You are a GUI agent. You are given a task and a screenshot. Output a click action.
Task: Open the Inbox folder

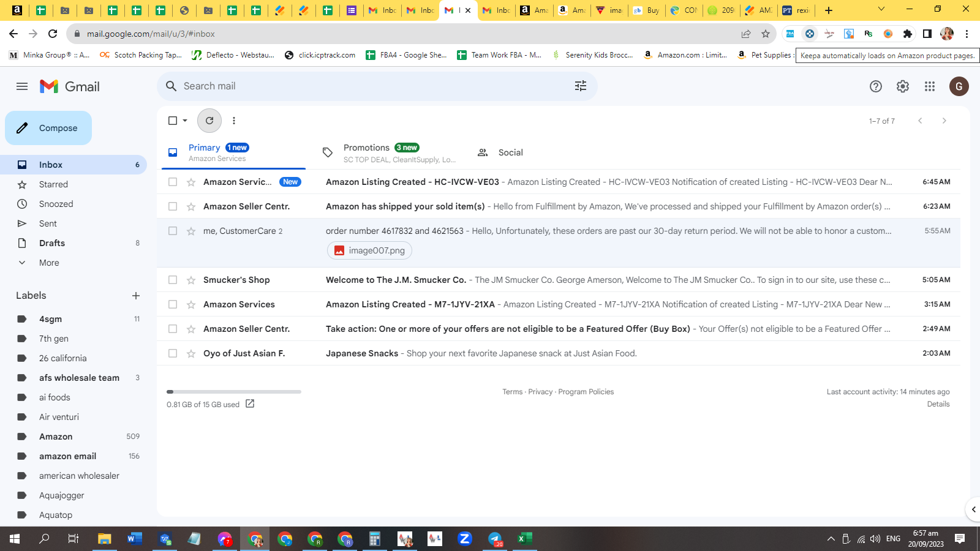tap(73, 165)
